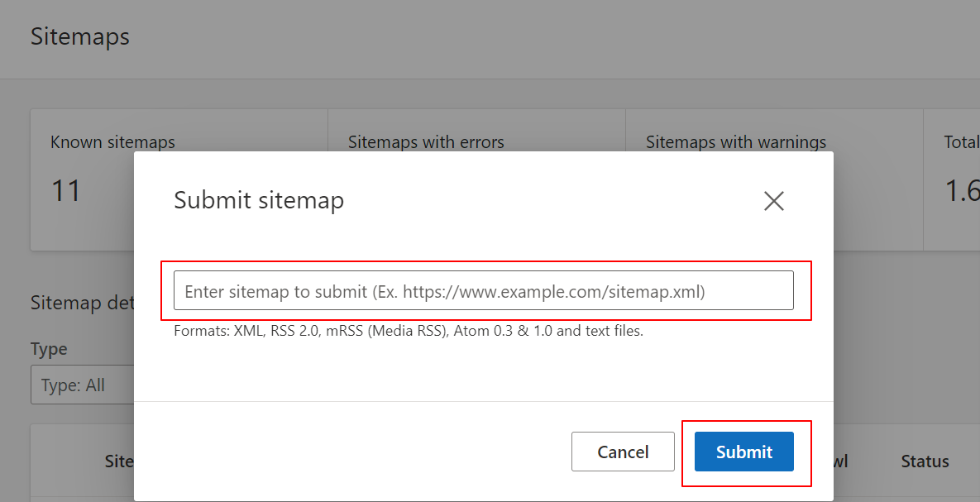Viewport: 980px width, 502px height.
Task: Close the Submit sitemap dialog
Action: pos(774,201)
